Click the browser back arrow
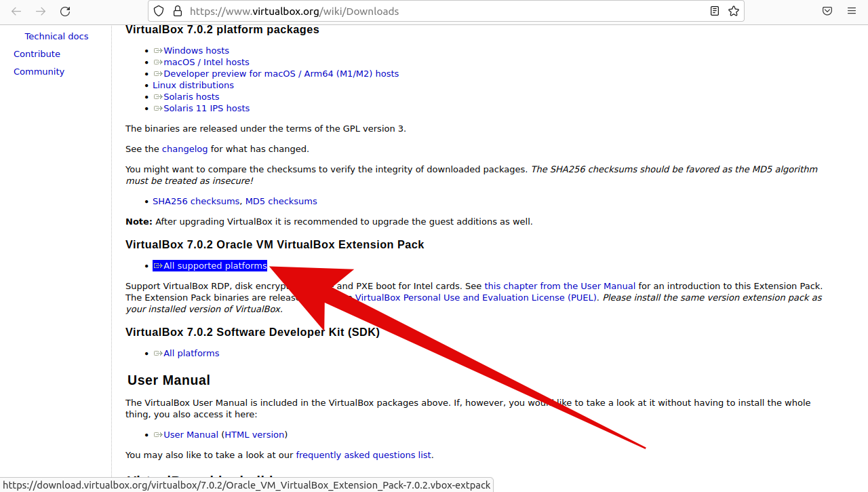Viewport: 868px width, 492px height. pyautogui.click(x=16, y=11)
